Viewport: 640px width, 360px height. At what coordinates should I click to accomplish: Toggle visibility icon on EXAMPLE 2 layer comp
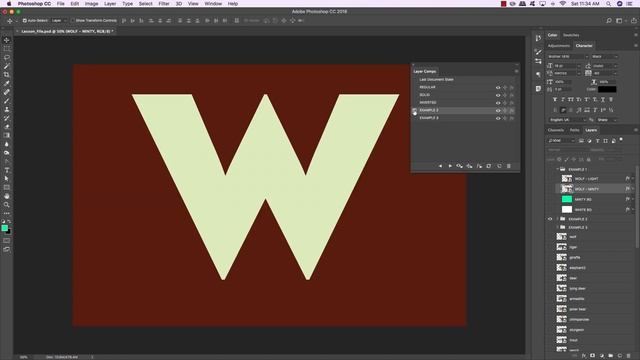[498, 111]
